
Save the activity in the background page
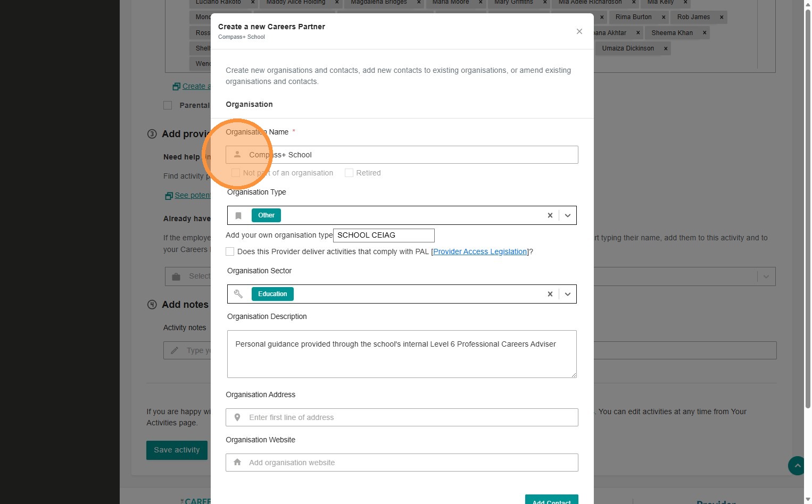pyautogui.click(x=177, y=450)
